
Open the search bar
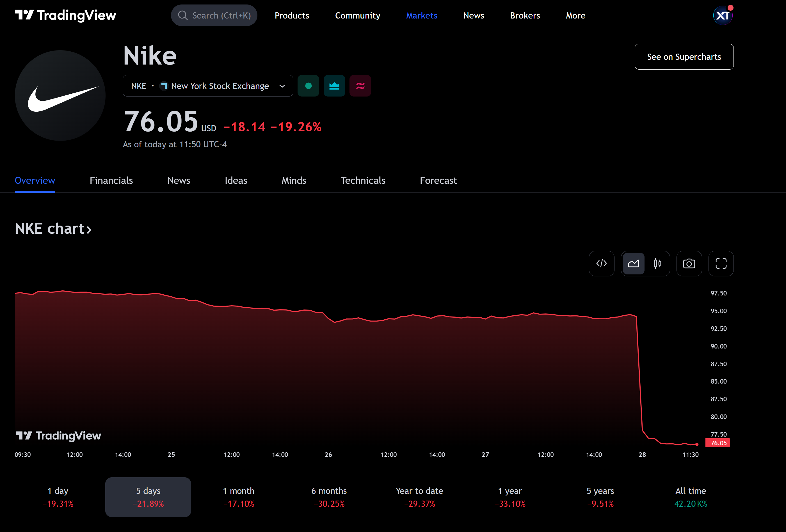(x=214, y=15)
